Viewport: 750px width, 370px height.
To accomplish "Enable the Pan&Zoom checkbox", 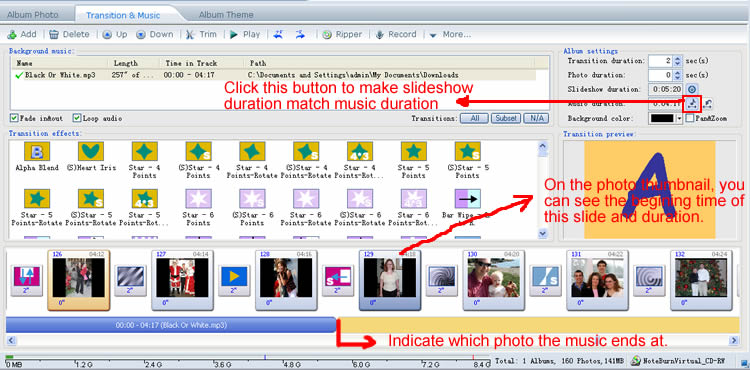I will (689, 118).
